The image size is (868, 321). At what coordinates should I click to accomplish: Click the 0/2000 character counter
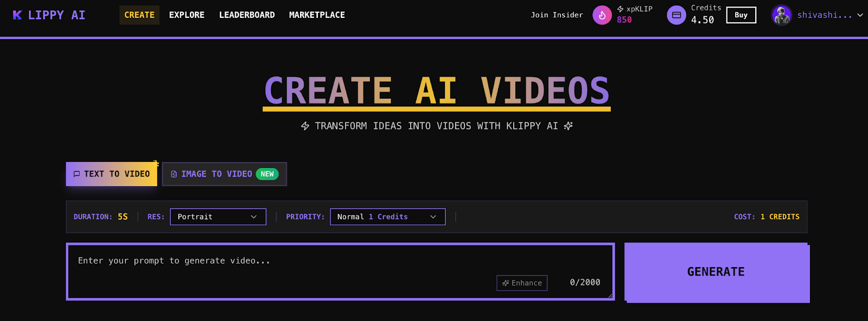click(585, 282)
